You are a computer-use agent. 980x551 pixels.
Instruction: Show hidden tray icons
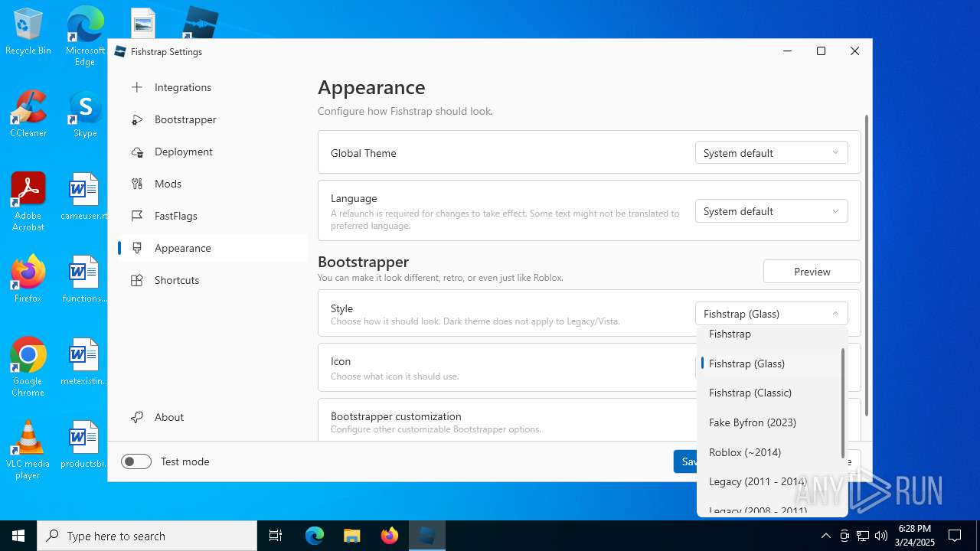[x=825, y=536]
